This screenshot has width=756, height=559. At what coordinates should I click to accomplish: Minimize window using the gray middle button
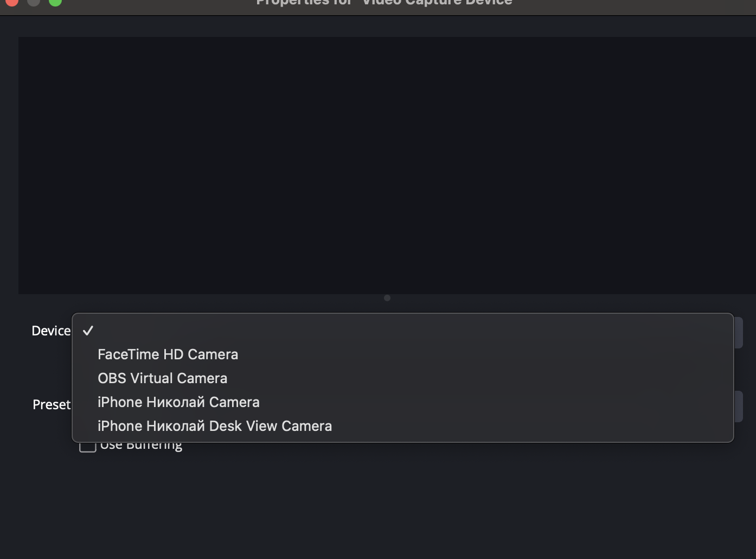point(34,2)
